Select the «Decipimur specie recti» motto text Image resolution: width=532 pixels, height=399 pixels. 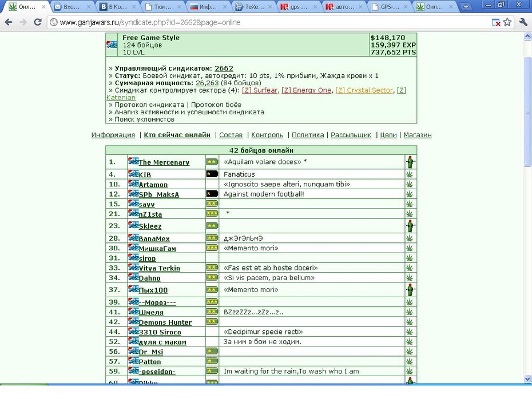click(x=263, y=332)
